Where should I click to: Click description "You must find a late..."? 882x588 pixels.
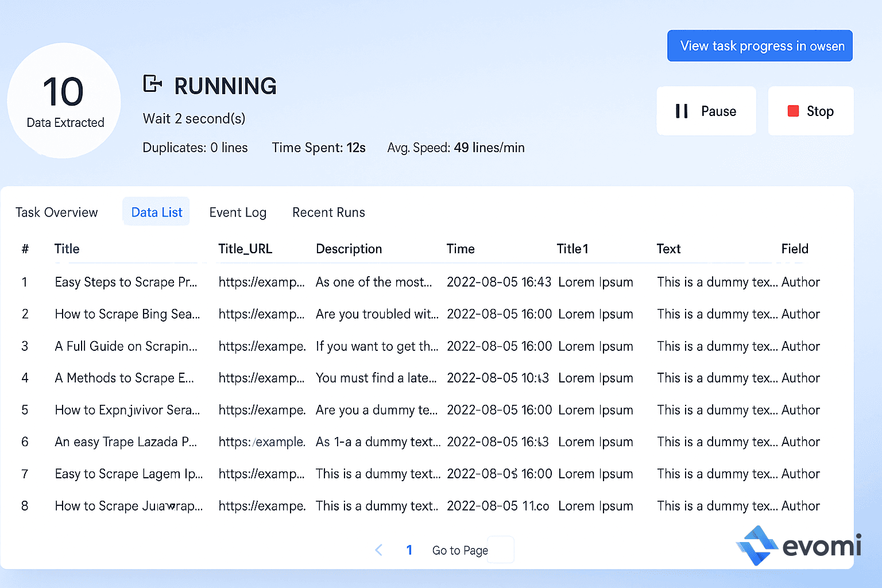click(x=376, y=378)
